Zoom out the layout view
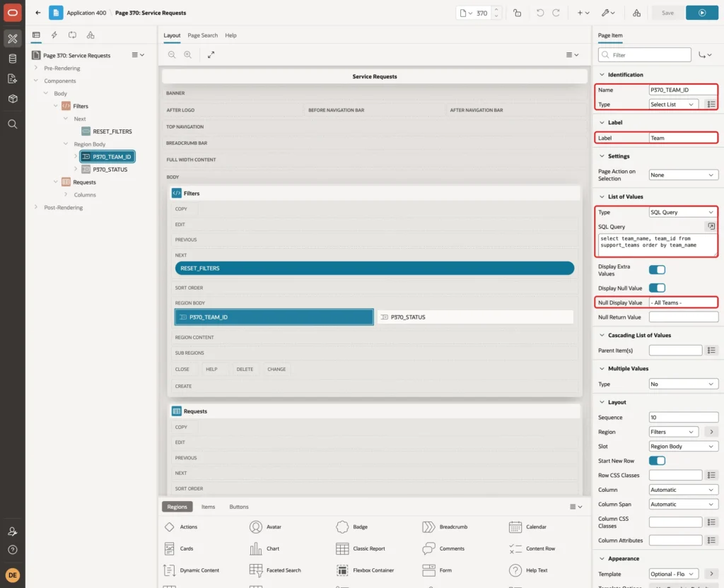Viewport: 724px width, 588px height. coord(172,55)
